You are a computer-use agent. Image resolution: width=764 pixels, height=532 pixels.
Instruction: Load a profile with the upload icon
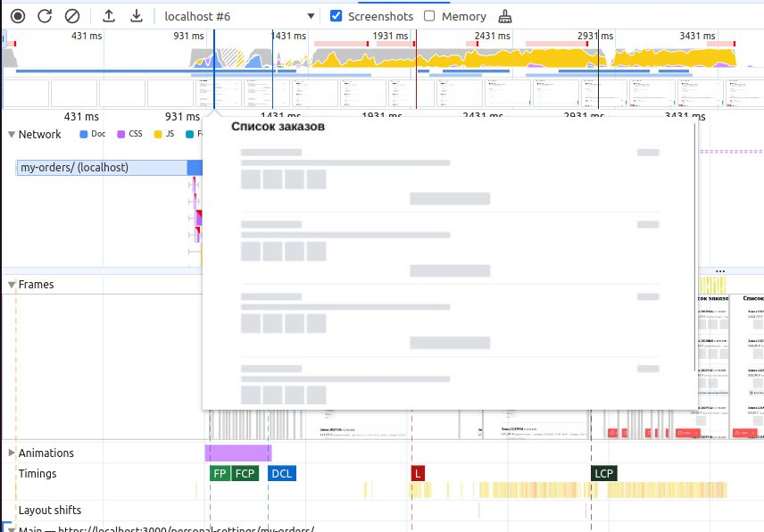[x=109, y=16]
